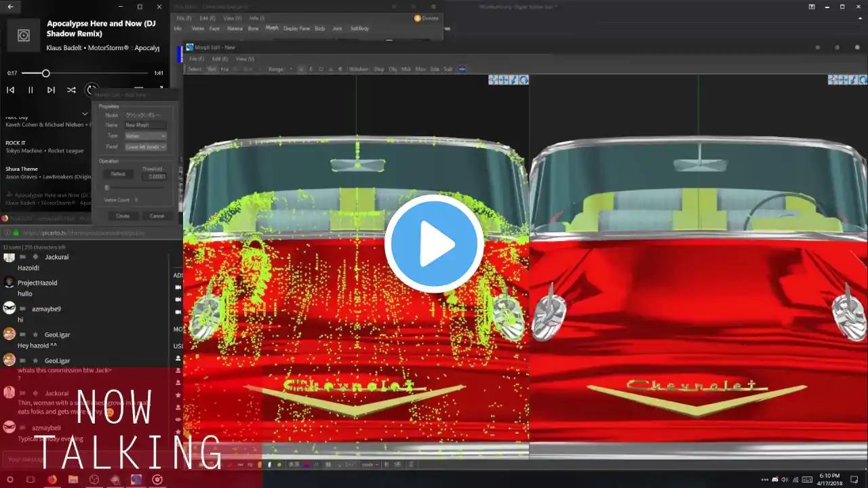This screenshot has width=868, height=488.
Task: Click the album art thumbnail
Action: click(x=24, y=35)
